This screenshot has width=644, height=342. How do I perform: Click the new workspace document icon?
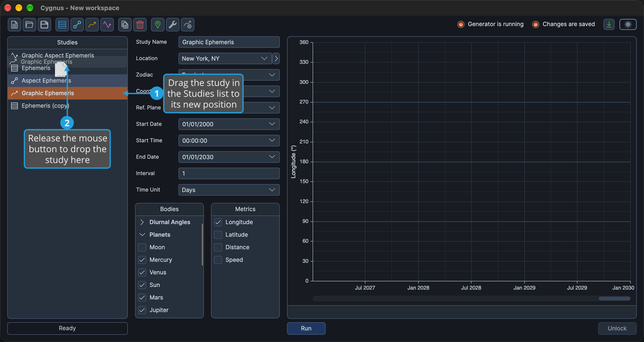[x=14, y=25]
